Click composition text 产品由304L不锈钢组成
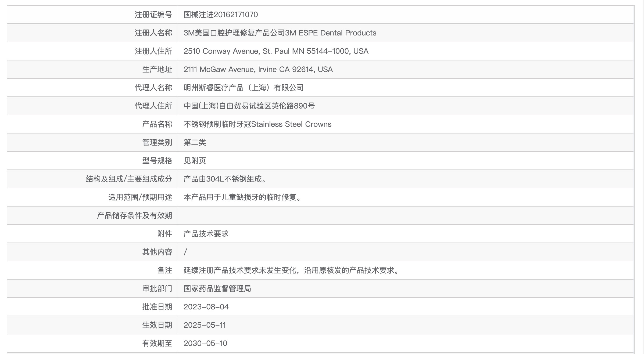 point(225,179)
